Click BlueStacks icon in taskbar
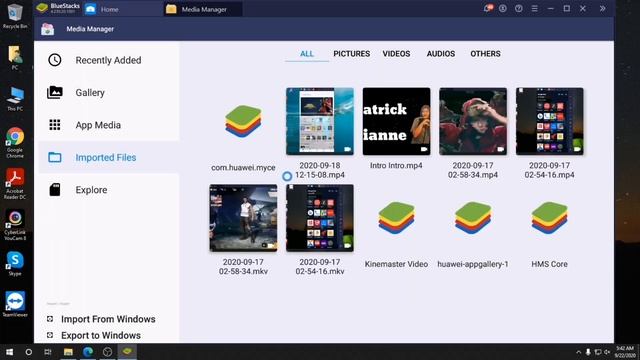640x360 pixels. (x=127, y=351)
